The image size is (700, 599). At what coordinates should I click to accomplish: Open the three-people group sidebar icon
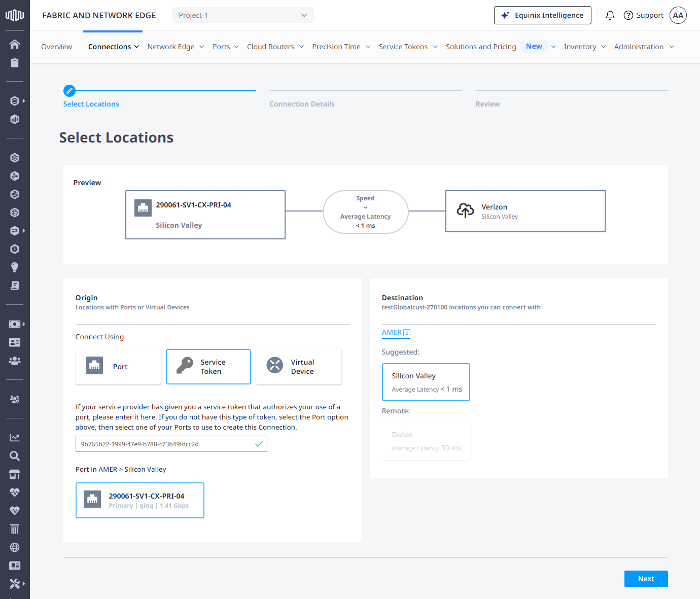tap(15, 361)
